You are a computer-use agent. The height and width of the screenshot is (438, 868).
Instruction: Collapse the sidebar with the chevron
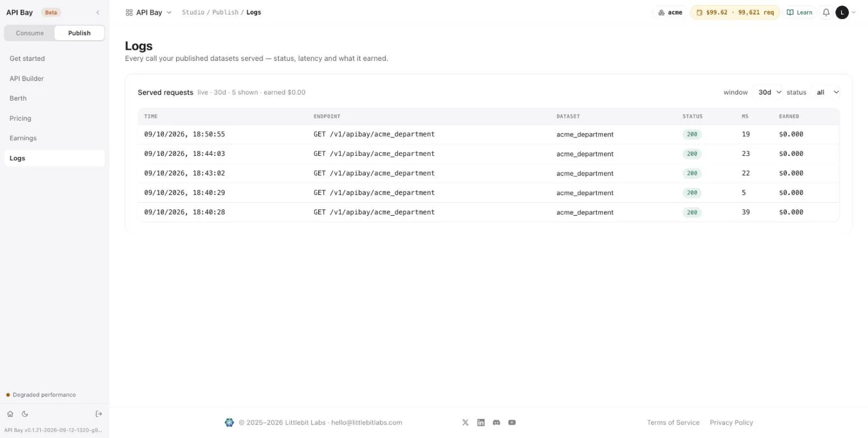pos(98,12)
